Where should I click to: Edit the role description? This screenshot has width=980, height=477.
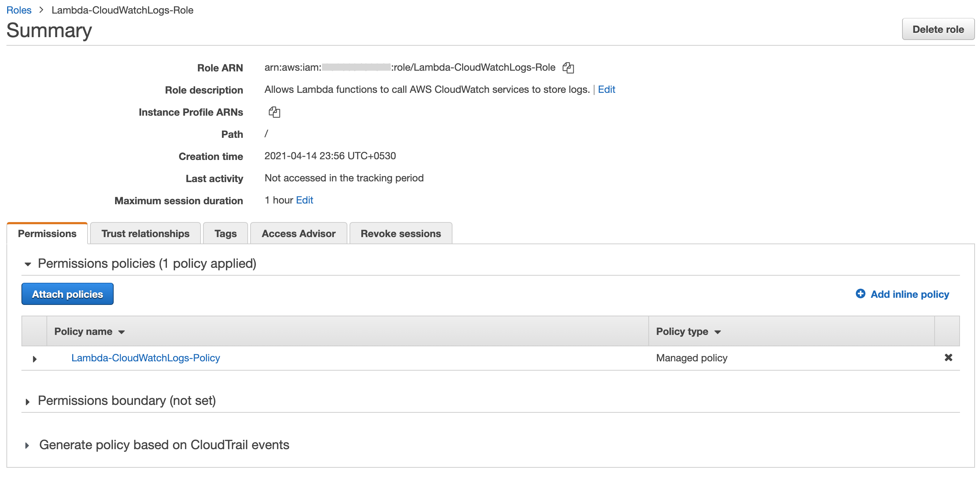click(606, 89)
